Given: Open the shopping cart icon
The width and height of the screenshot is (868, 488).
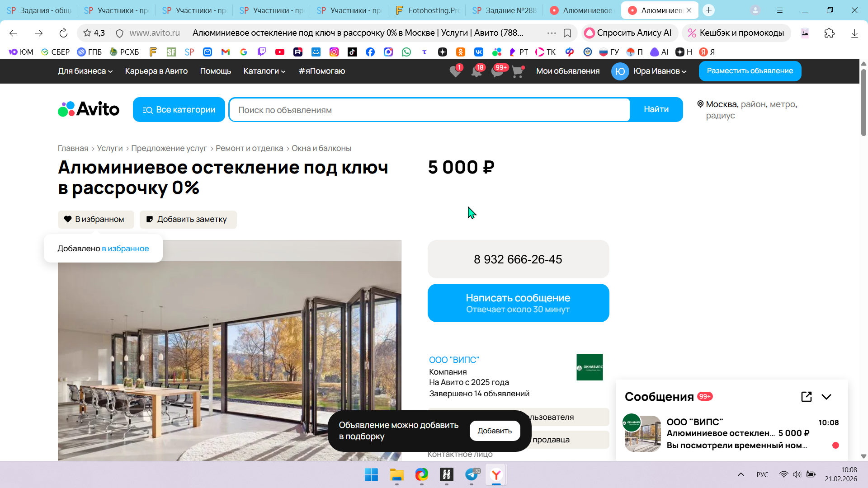Looking at the screenshot, I should point(517,71).
